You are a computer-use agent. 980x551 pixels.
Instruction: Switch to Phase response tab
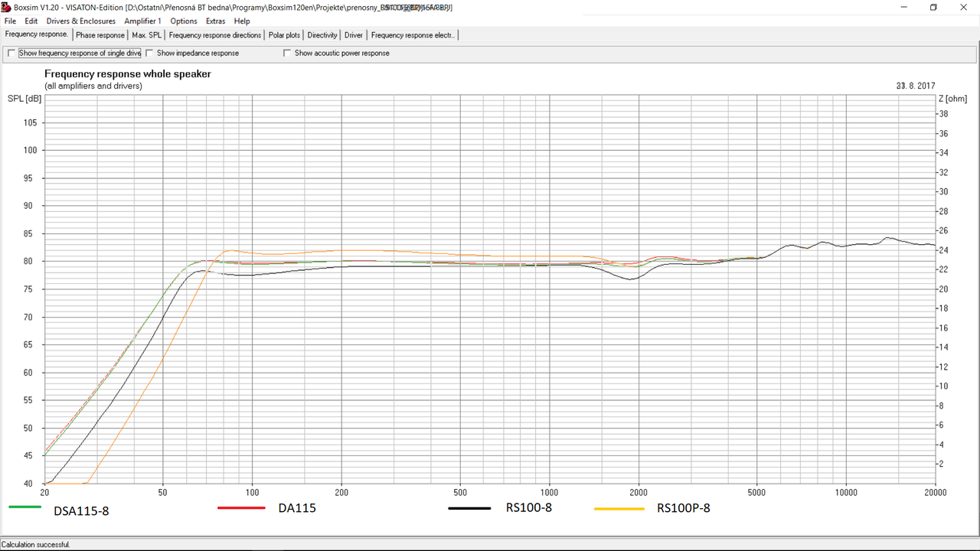(100, 35)
